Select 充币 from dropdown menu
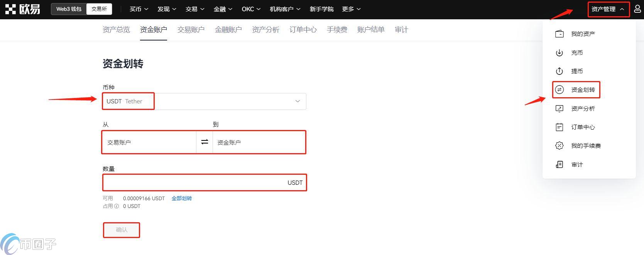 click(577, 53)
